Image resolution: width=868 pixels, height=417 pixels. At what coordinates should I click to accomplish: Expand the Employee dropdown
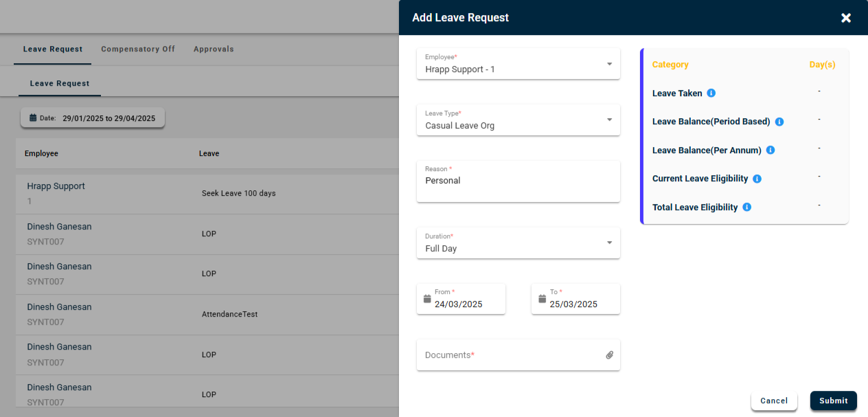tap(609, 64)
